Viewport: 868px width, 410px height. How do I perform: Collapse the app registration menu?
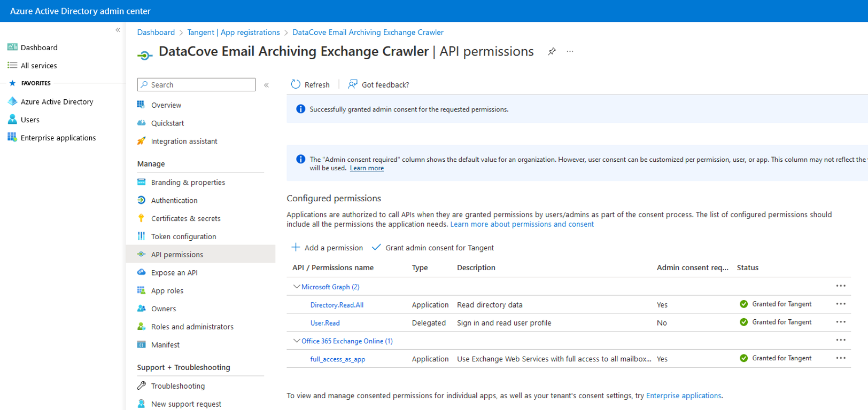click(x=266, y=85)
